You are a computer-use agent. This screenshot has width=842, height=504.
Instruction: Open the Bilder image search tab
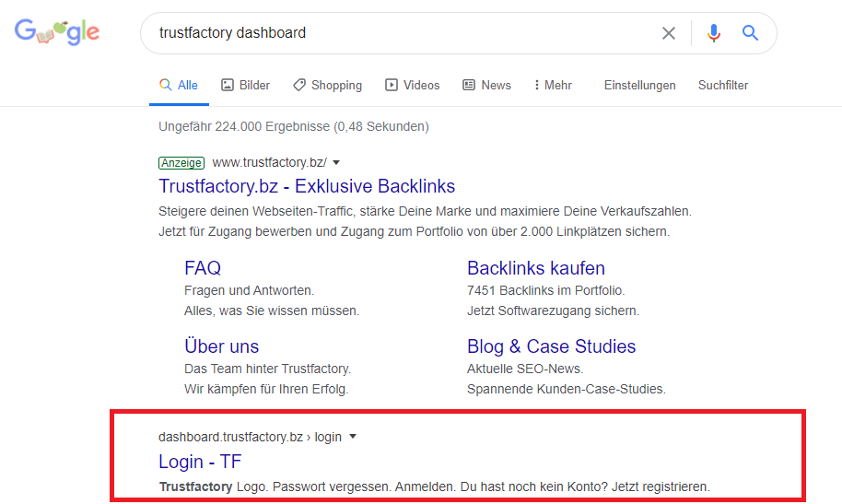pyautogui.click(x=246, y=85)
